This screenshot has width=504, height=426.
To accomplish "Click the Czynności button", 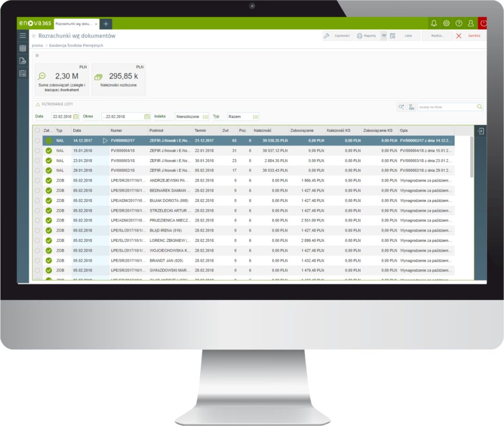I will click(338, 36).
